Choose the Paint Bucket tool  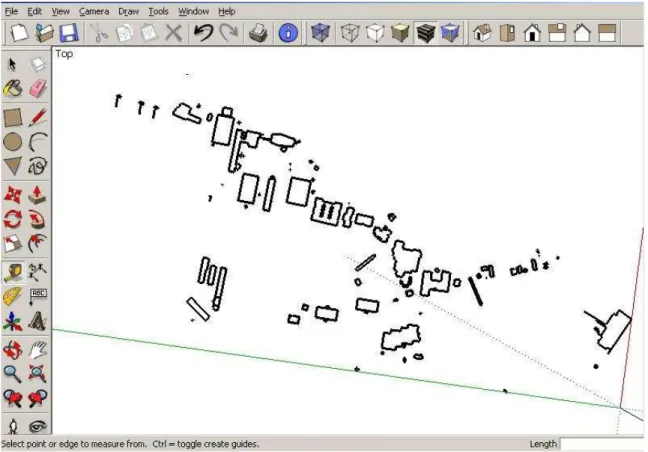point(12,88)
